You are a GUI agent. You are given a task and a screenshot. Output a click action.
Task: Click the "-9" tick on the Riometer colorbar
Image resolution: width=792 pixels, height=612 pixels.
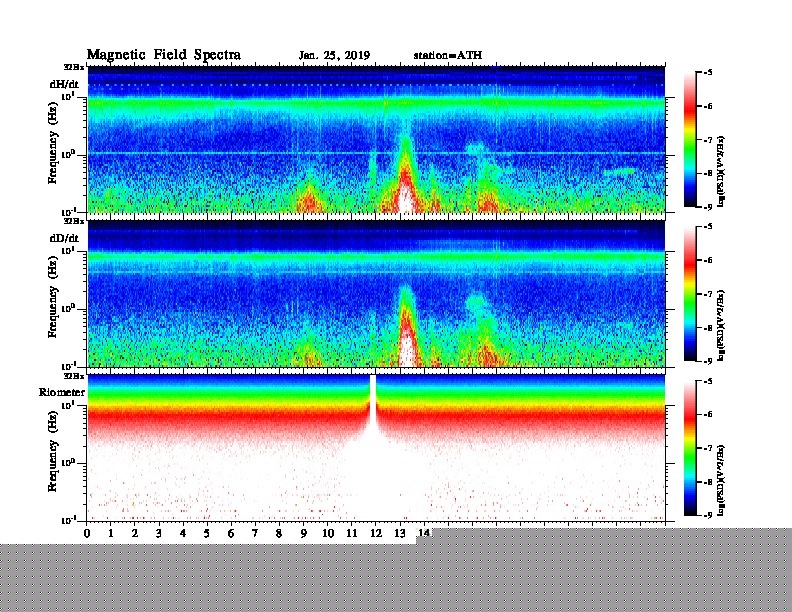(708, 515)
